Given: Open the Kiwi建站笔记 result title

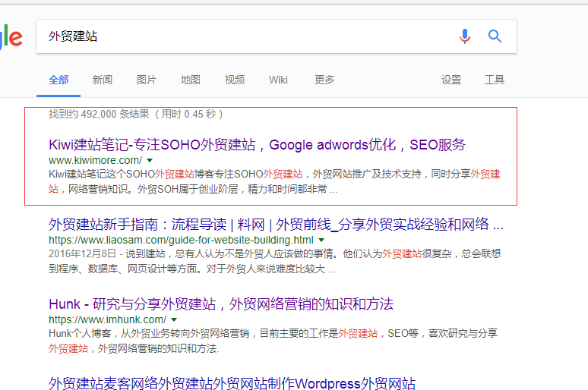Looking at the screenshot, I should (x=257, y=145).
